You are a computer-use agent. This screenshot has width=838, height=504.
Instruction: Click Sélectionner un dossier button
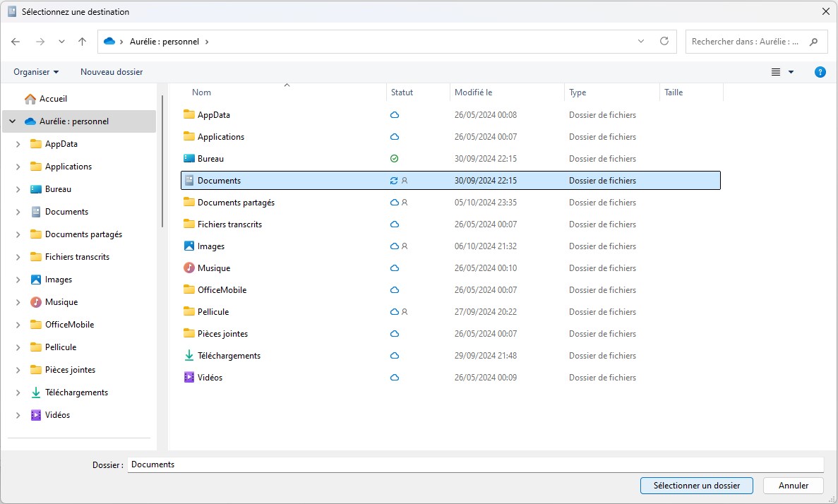point(696,486)
